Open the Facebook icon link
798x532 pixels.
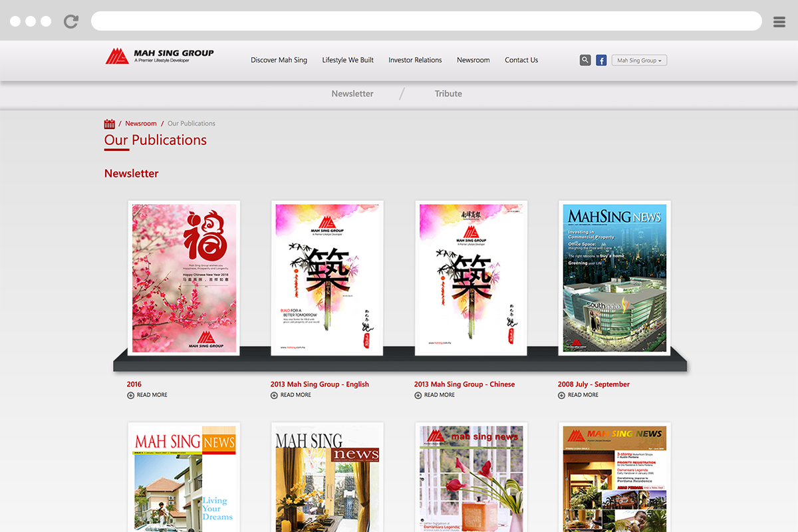coord(601,61)
